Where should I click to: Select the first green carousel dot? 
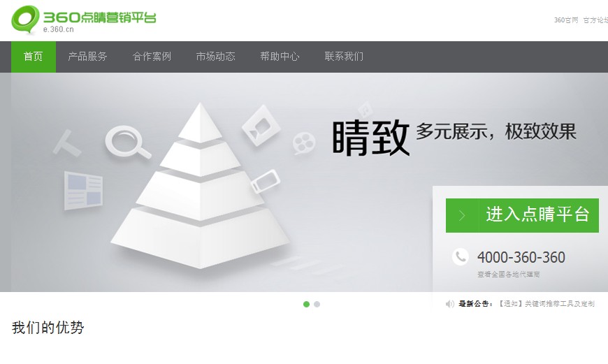(x=306, y=305)
